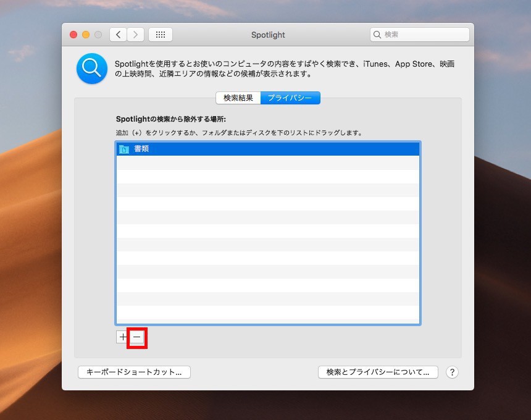Screen dimensions: 531x420
Task: Open 検索とプライバシーについて... info
Action: click(x=378, y=372)
